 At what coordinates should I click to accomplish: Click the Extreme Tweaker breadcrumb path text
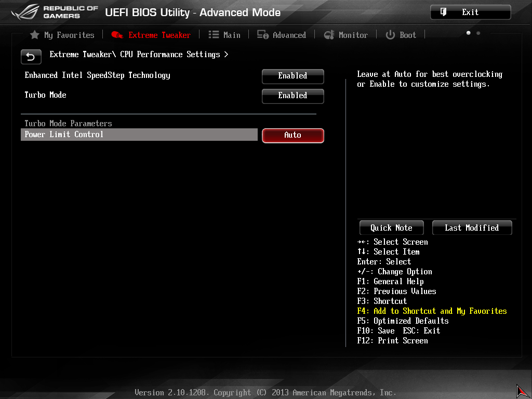(135, 54)
